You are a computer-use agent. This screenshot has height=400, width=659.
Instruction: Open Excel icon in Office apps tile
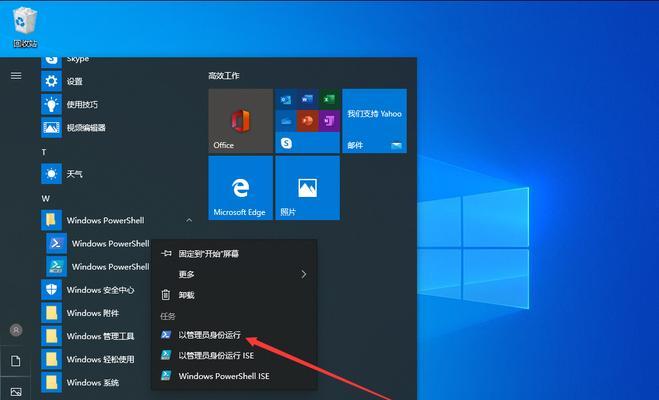tap(329, 99)
